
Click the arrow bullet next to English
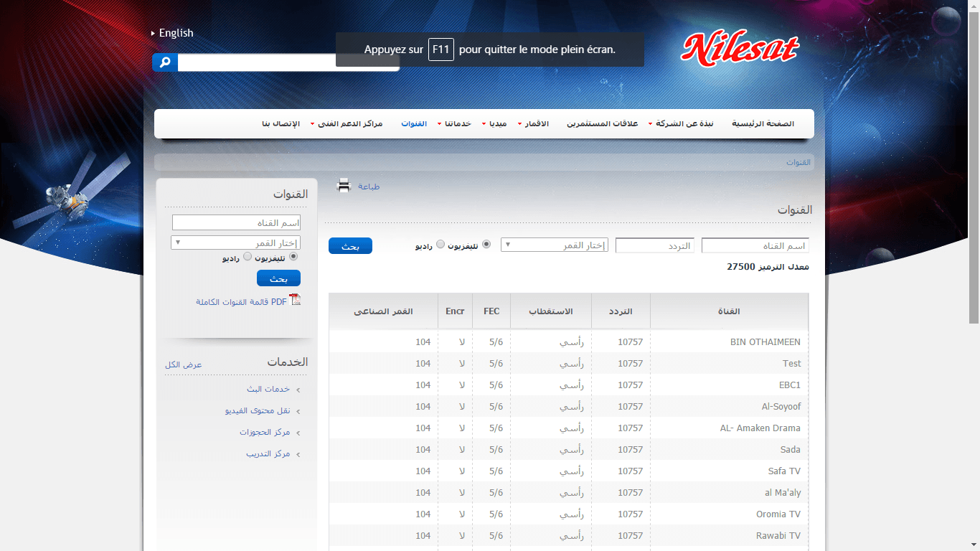tap(153, 32)
